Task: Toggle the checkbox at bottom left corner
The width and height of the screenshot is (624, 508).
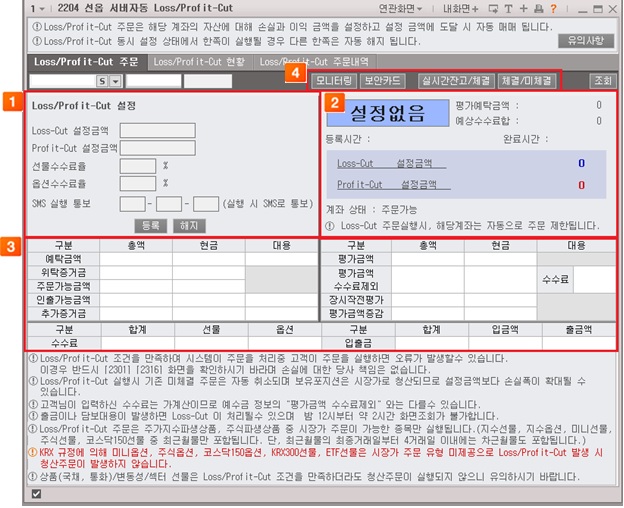Action: (x=37, y=494)
